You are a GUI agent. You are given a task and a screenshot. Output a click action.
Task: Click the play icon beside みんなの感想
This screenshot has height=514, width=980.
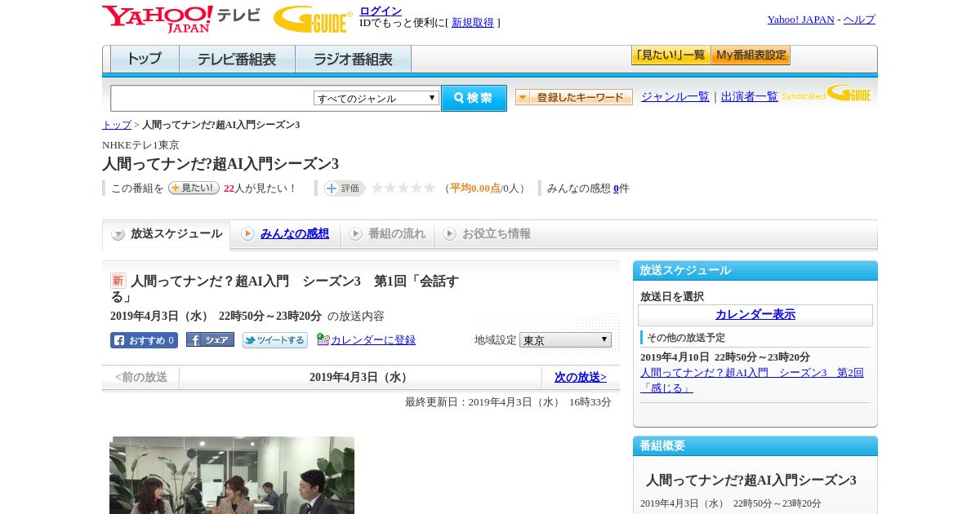point(247,234)
